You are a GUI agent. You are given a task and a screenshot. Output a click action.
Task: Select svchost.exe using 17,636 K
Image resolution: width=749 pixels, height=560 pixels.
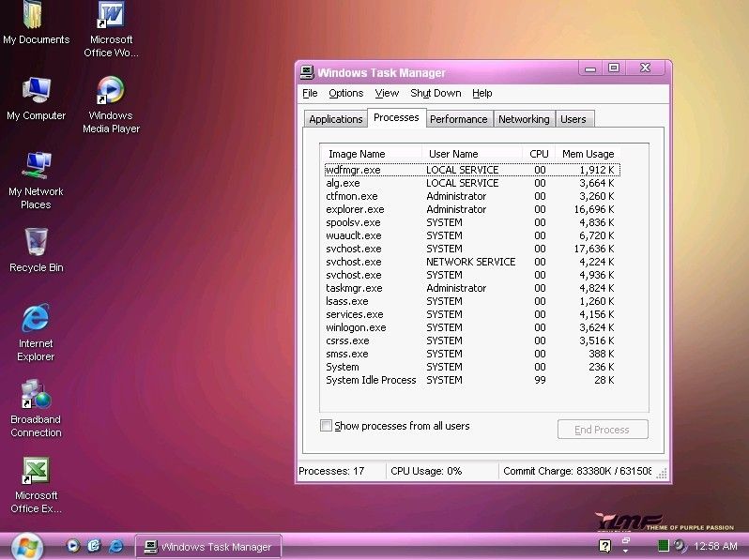472,249
